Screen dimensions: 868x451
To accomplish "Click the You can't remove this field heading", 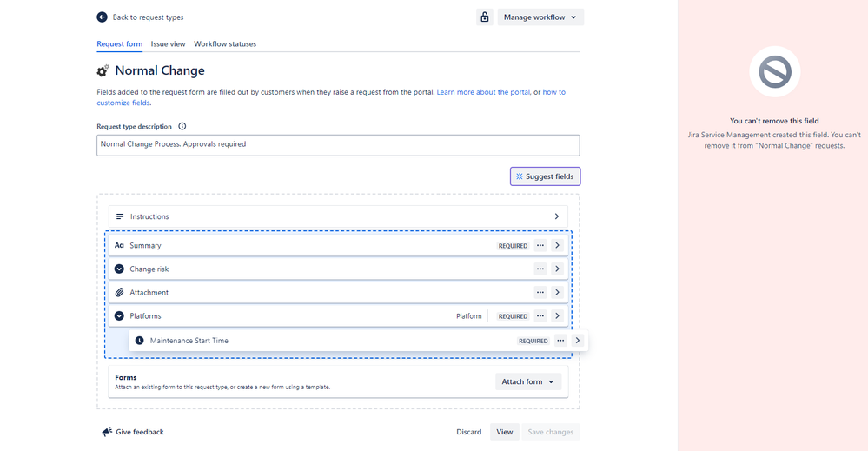I will (774, 121).
